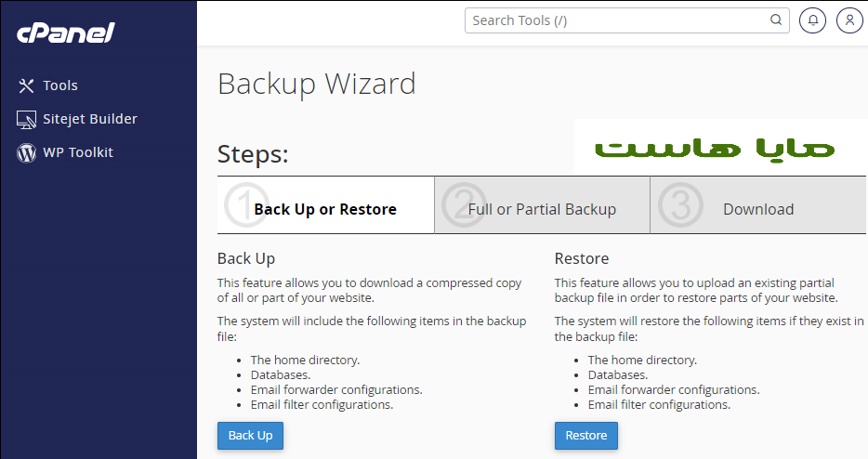Click the WordPress WP Toolkit icon

(x=26, y=152)
